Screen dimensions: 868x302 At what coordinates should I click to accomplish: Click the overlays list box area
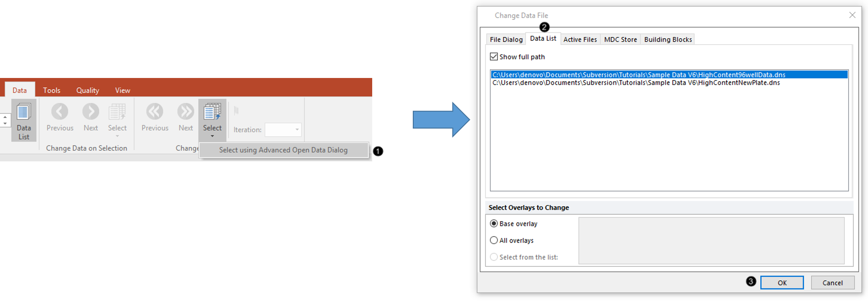(x=711, y=241)
